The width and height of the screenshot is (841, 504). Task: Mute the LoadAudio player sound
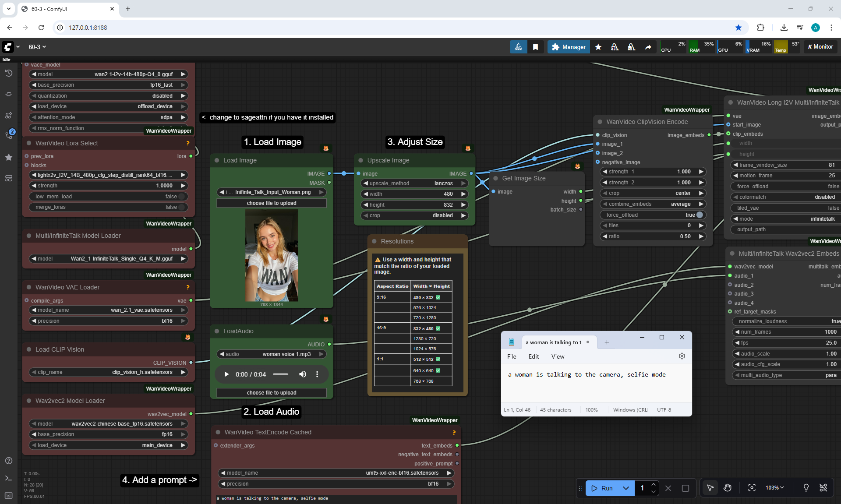(x=303, y=374)
